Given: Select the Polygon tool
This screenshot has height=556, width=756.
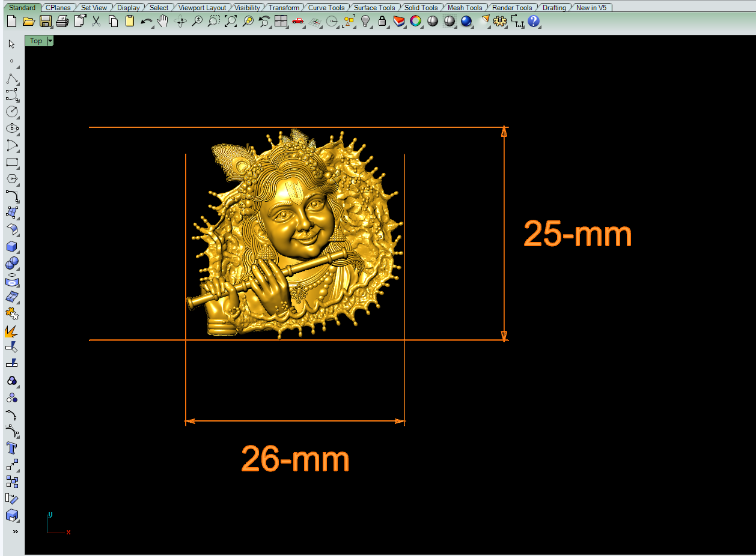Looking at the screenshot, I should [12, 179].
